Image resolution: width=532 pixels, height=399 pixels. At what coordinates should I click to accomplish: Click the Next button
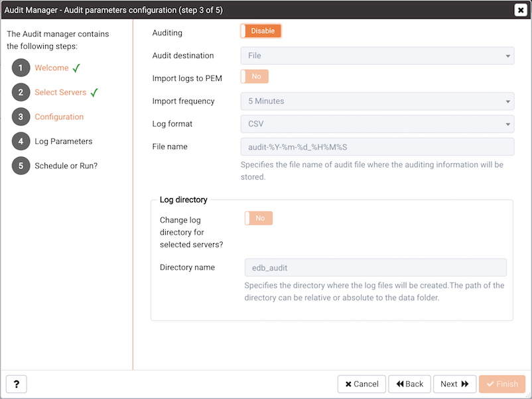(x=454, y=384)
